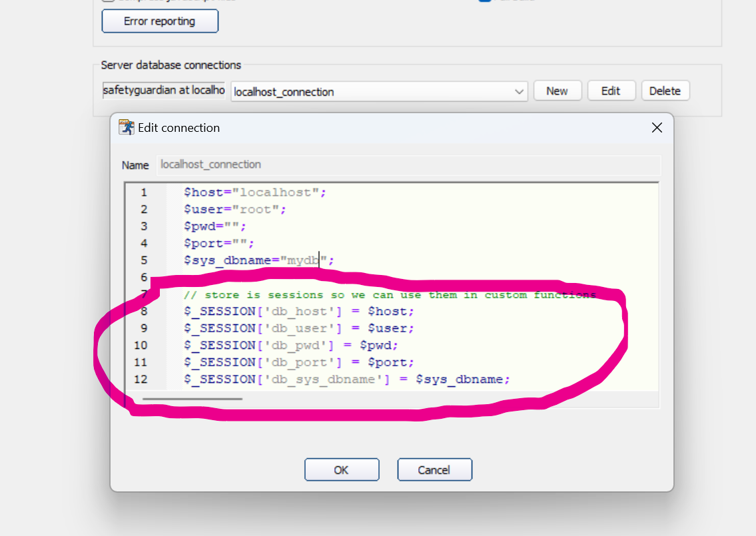Image resolution: width=756 pixels, height=536 pixels.
Task: Delete the selected database connection
Action: (665, 91)
